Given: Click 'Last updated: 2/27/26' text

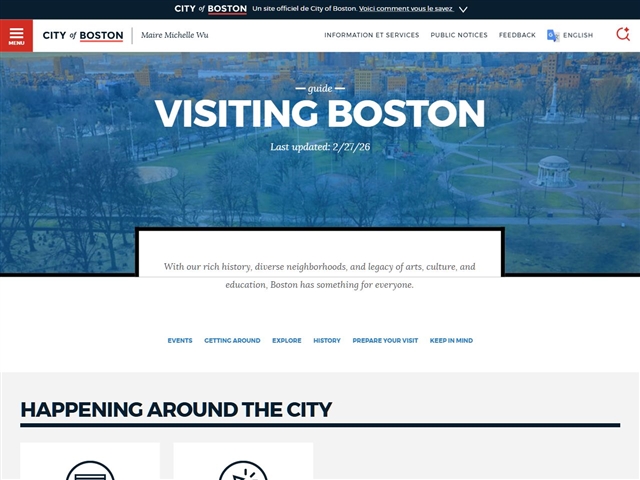Looking at the screenshot, I should [320, 147].
